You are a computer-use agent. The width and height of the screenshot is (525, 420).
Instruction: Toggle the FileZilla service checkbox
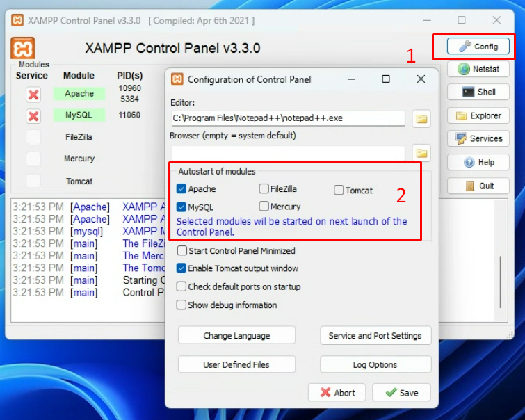tap(33, 137)
